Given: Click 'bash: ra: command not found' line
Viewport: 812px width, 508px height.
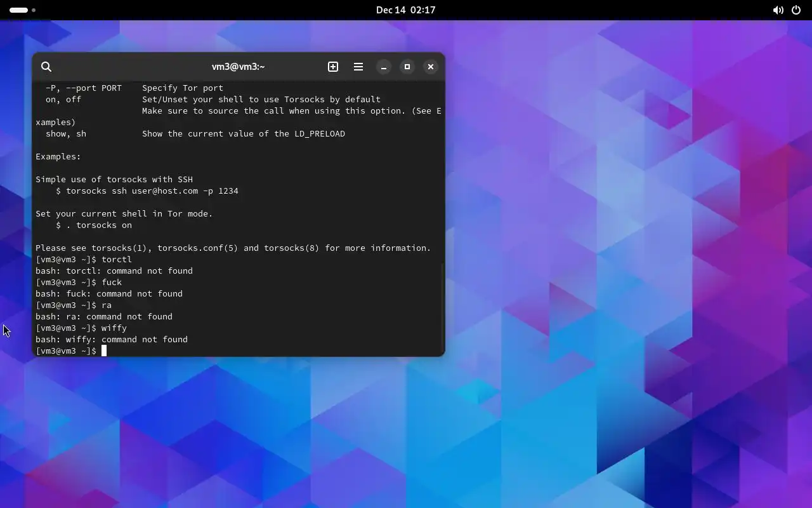Looking at the screenshot, I should coord(104,316).
